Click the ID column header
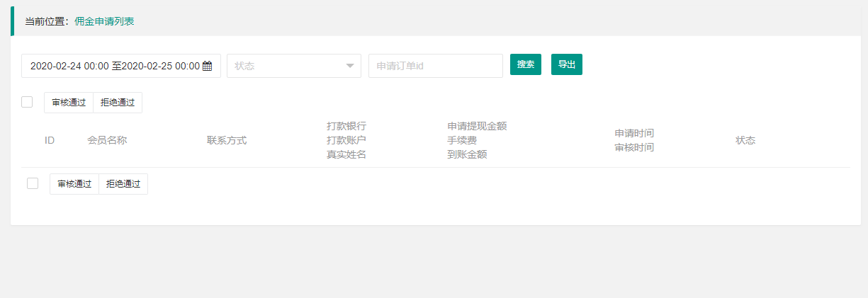Screen dimensions: 868x298 pyautogui.click(x=50, y=140)
